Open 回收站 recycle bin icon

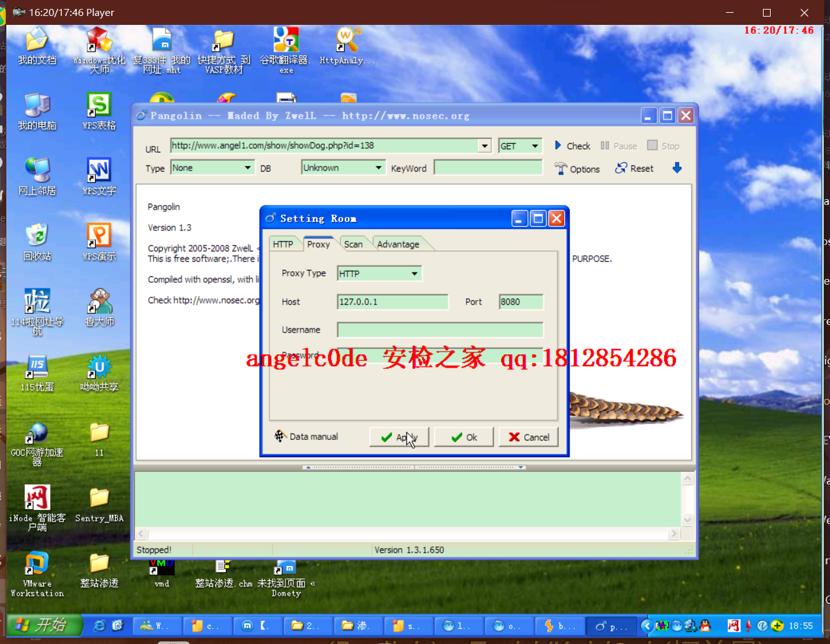coord(37,242)
